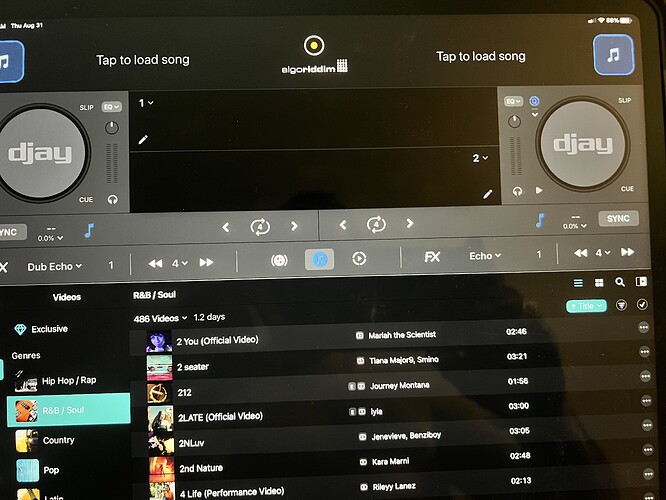
Task: Enable SLIP mode on right deck
Action: tap(624, 100)
